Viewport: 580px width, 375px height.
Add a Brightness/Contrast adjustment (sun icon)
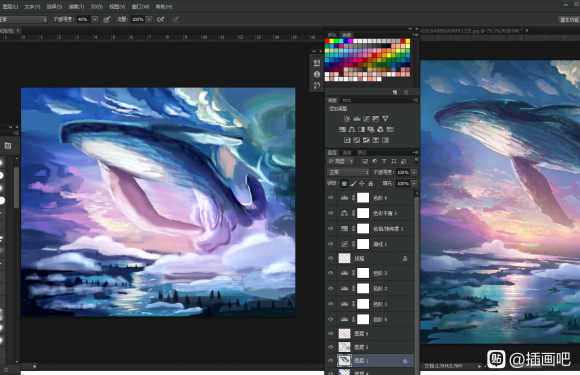347,119
